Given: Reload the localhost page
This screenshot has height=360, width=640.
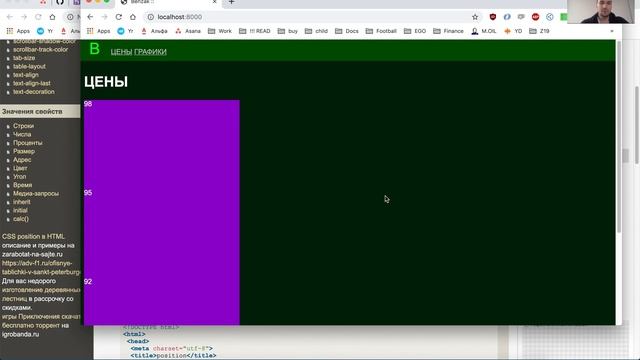Looking at the screenshot, I should coord(119,17).
